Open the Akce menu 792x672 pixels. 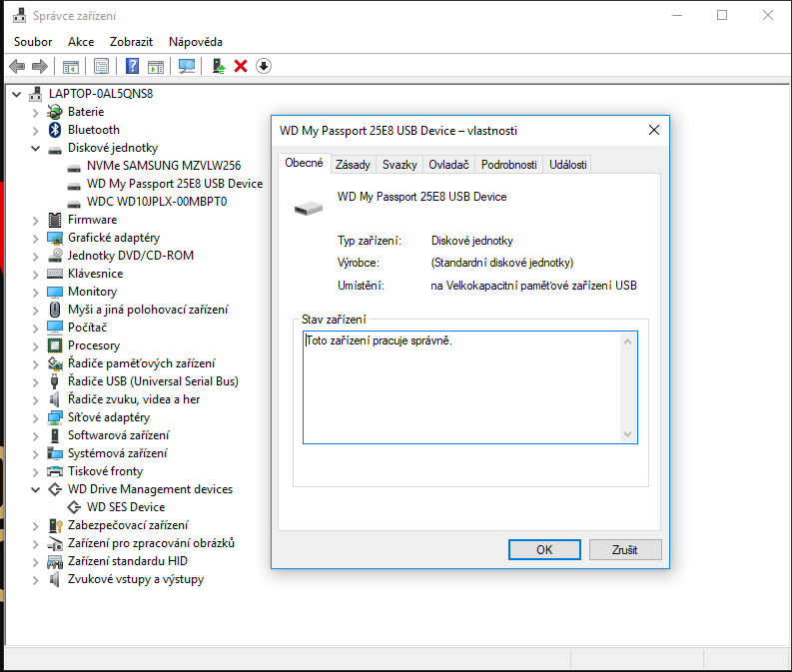pos(81,42)
